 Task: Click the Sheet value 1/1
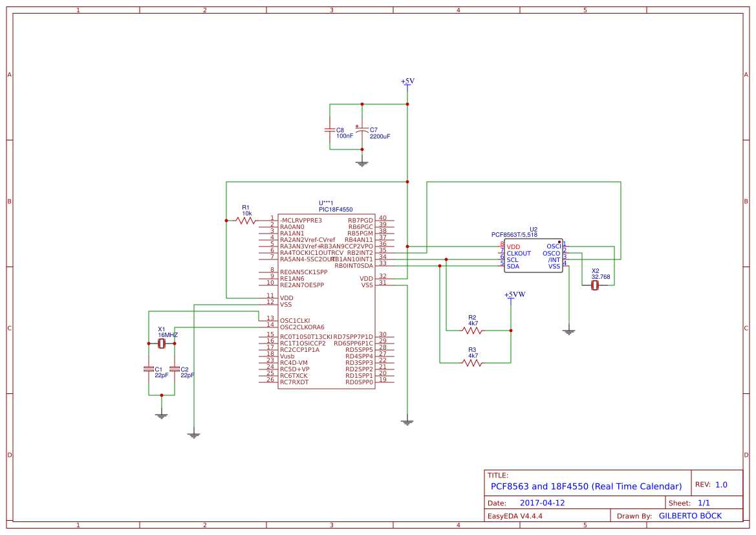[704, 503]
